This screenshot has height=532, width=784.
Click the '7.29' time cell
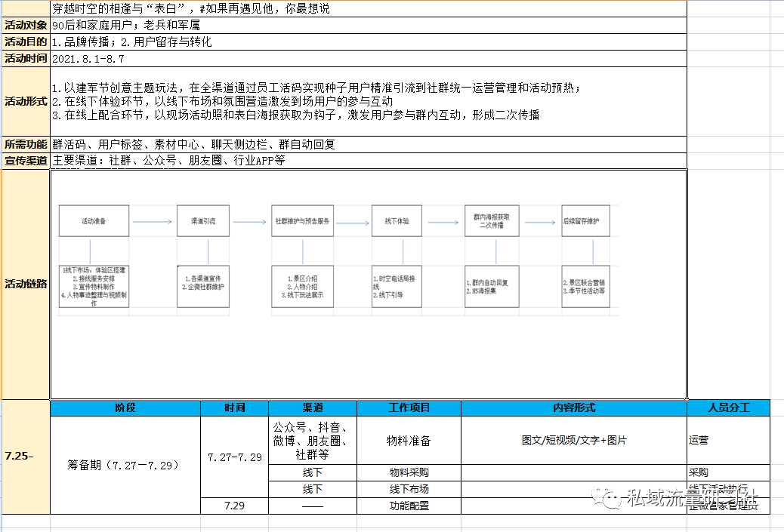234,506
